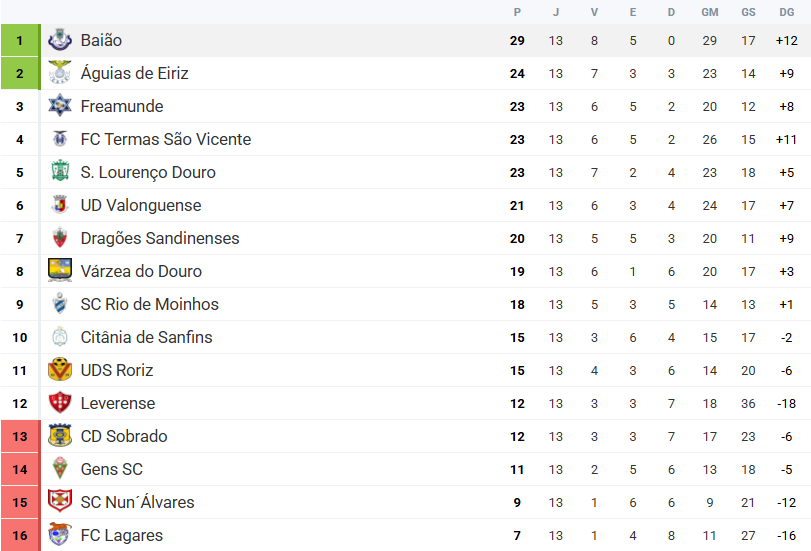811x551 pixels.
Task: Click the UD Valonguense crest icon
Action: [60, 206]
